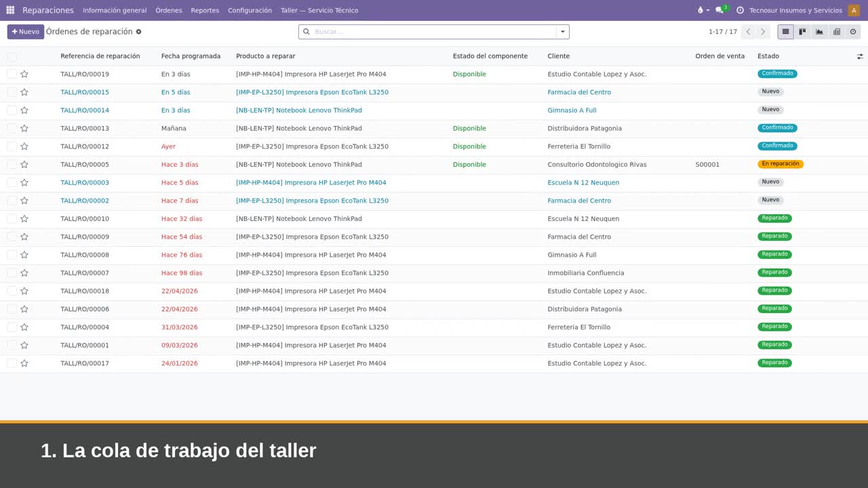Image resolution: width=868 pixels, height=488 pixels.
Task: Star the TALL/RO/00015 order
Action: point(24,92)
